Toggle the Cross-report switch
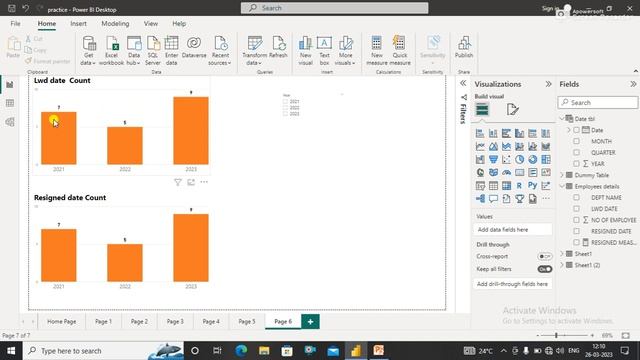Screen dimensions: 640x360 (x=544, y=256)
